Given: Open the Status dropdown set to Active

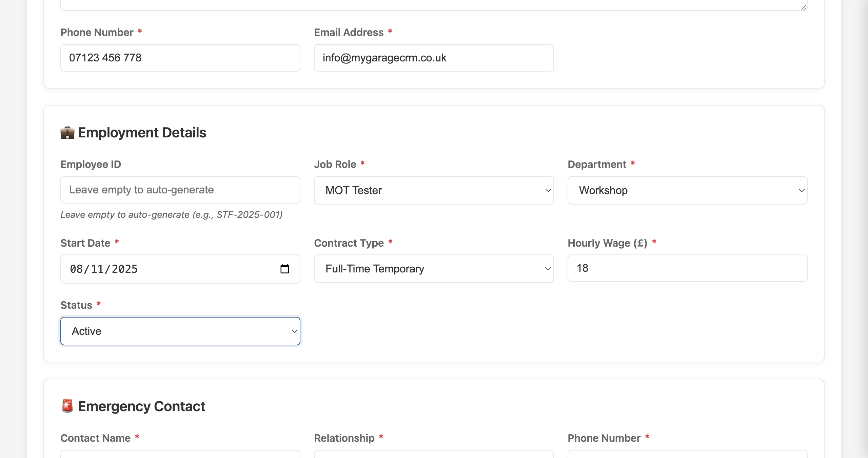Looking at the screenshot, I should point(180,331).
